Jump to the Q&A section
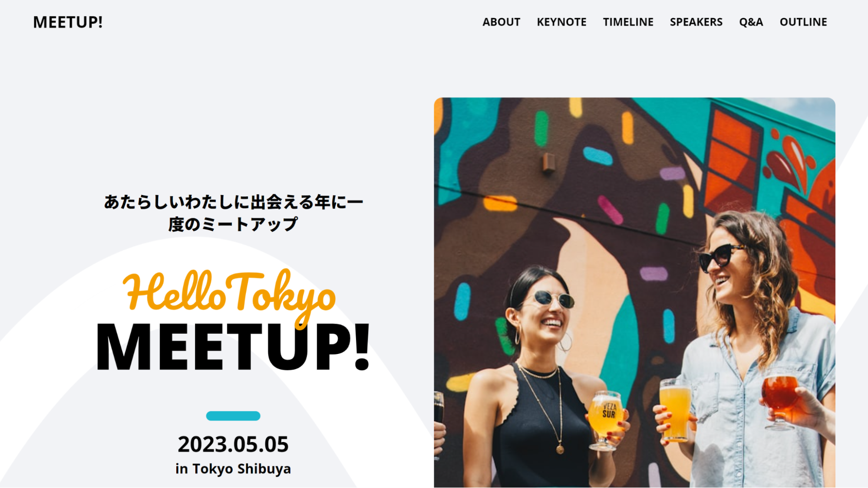This screenshot has height=488, width=868. 751,22
